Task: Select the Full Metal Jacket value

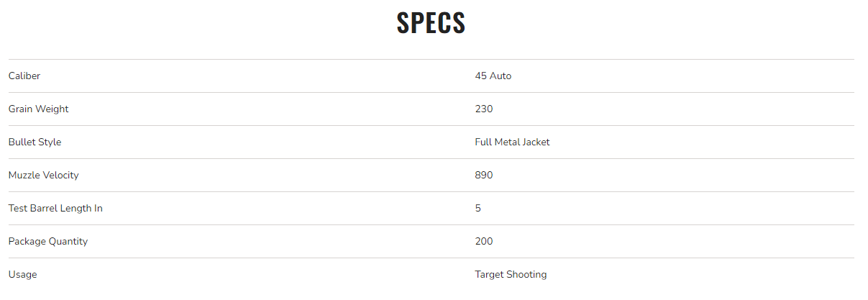Action: point(512,142)
